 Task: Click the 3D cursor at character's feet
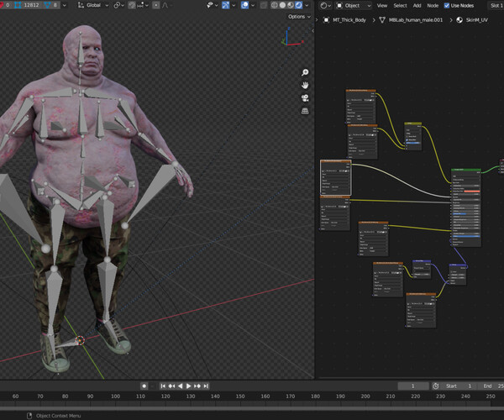pos(80,340)
